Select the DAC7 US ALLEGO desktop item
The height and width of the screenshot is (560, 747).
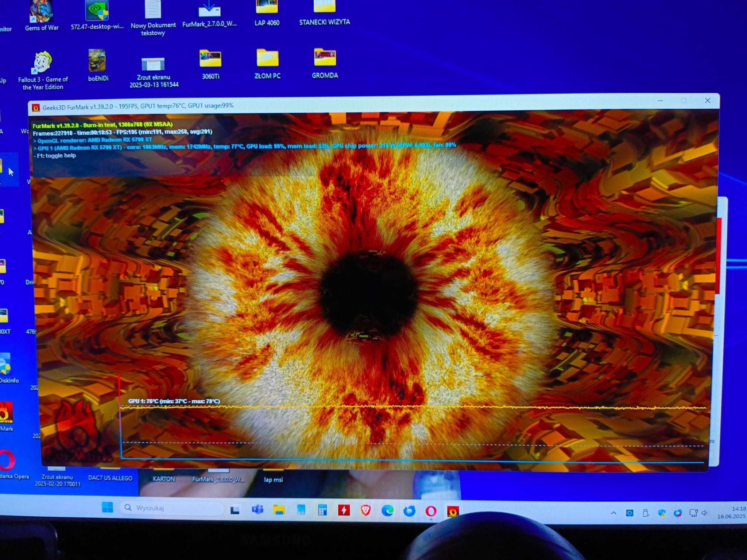click(110, 478)
